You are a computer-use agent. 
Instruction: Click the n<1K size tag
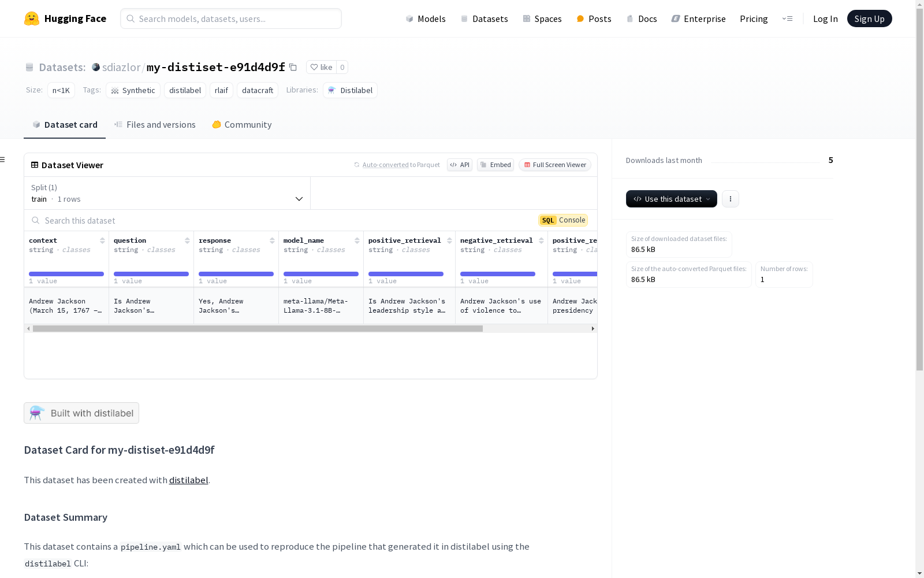(61, 90)
